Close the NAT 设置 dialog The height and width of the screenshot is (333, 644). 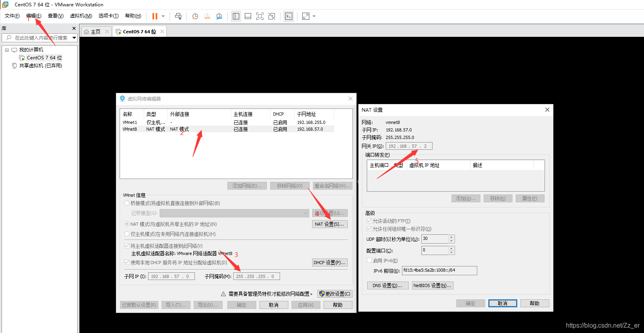(x=547, y=110)
